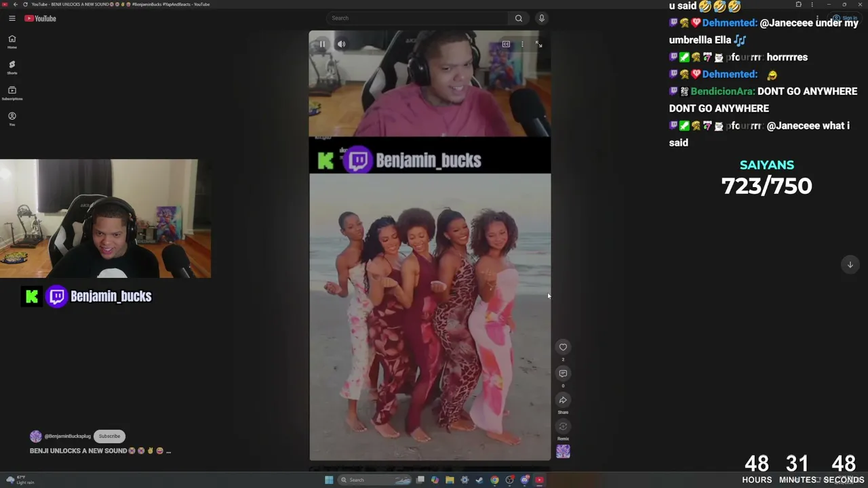Open the YouTube hamburger guide menu
This screenshot has height=488, width=868.
tap(12, 18)
